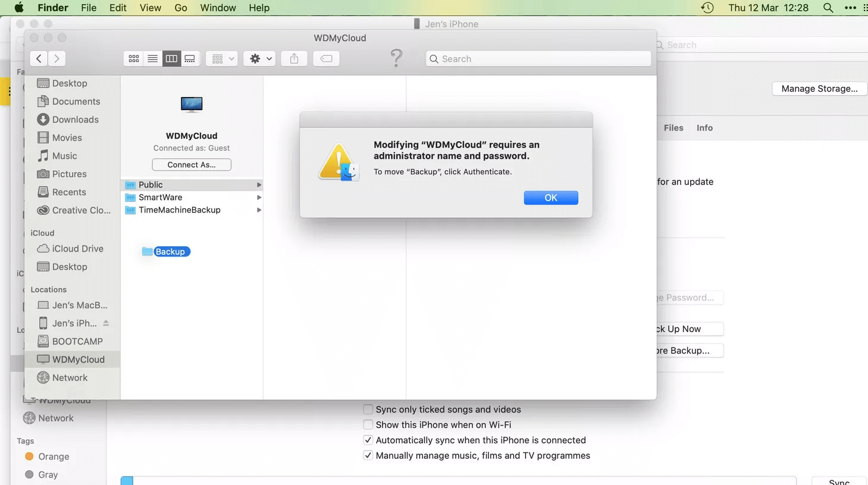Click the Share toolbar icon
Screen dimensions: 868x485
[294, 58]
